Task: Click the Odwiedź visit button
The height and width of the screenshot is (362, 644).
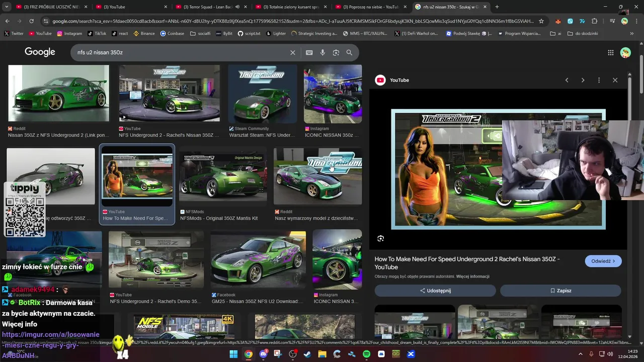Action: click(x=603, y=261)
